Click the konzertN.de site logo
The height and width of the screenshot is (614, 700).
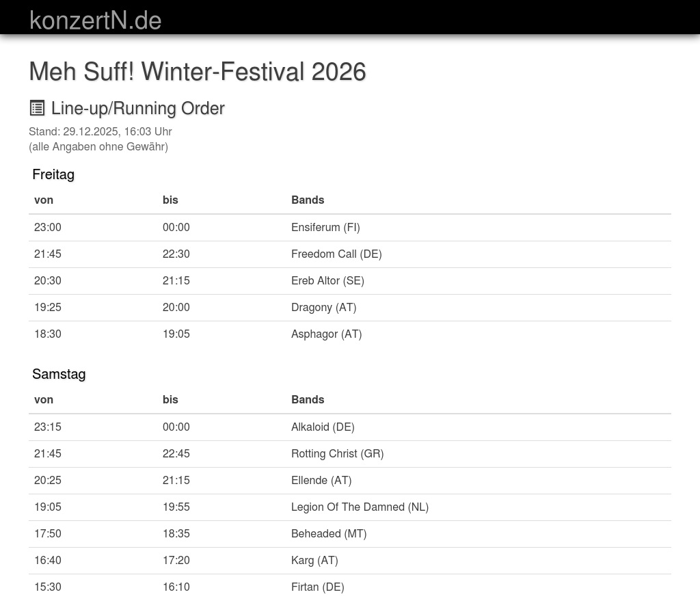pos(95,21)
